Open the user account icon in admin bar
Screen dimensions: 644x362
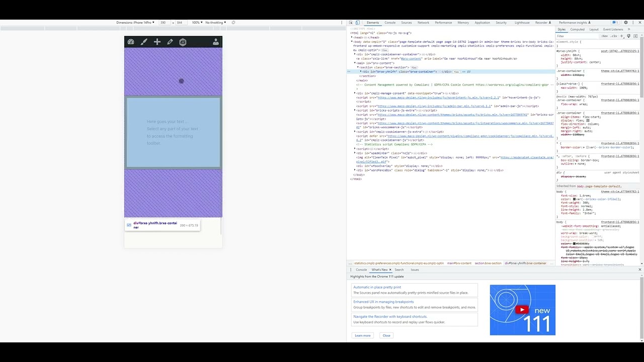(216, 42)
